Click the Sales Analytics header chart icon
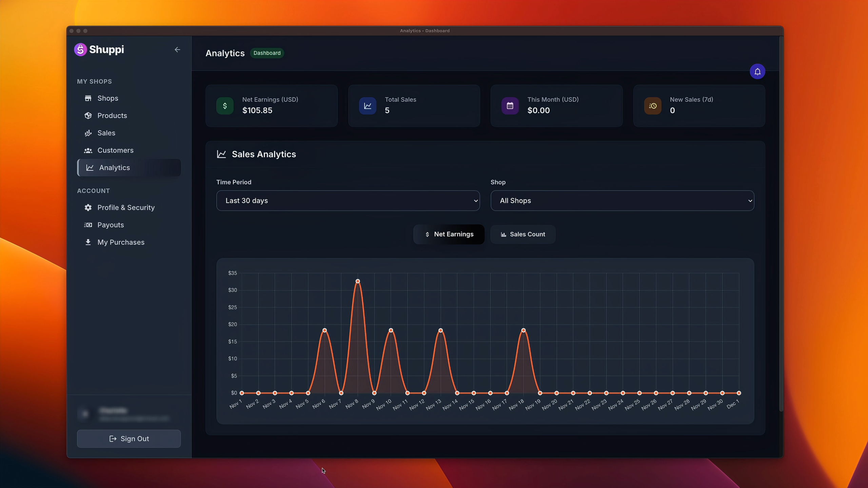The width and height of the screenshot is (868, 488). point(221,154)
